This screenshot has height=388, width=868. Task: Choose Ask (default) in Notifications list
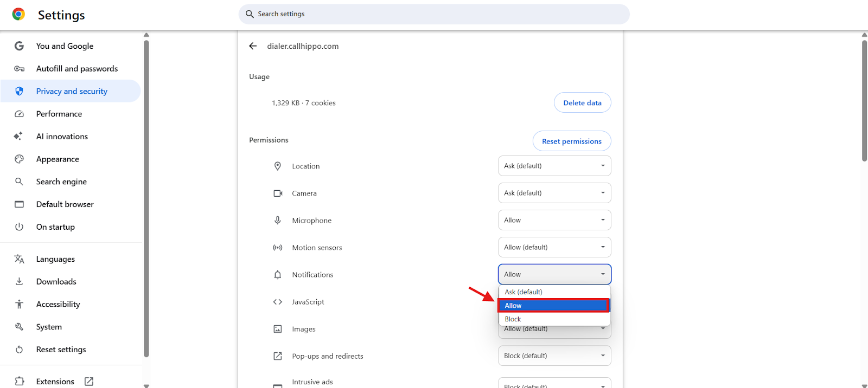(554, 292)
